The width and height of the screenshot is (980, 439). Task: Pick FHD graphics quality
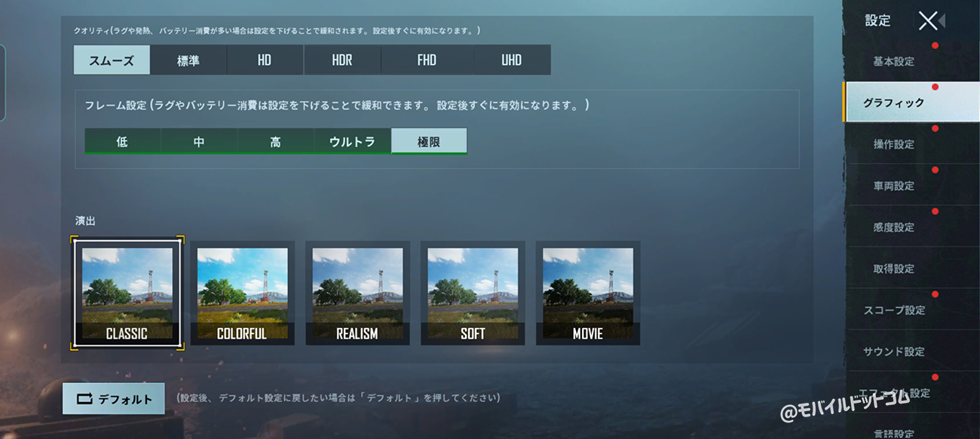click(427, 60)
